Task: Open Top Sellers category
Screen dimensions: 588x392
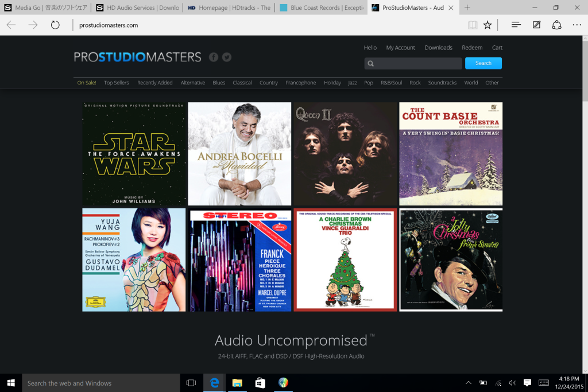Action: (x=116, y=83)
